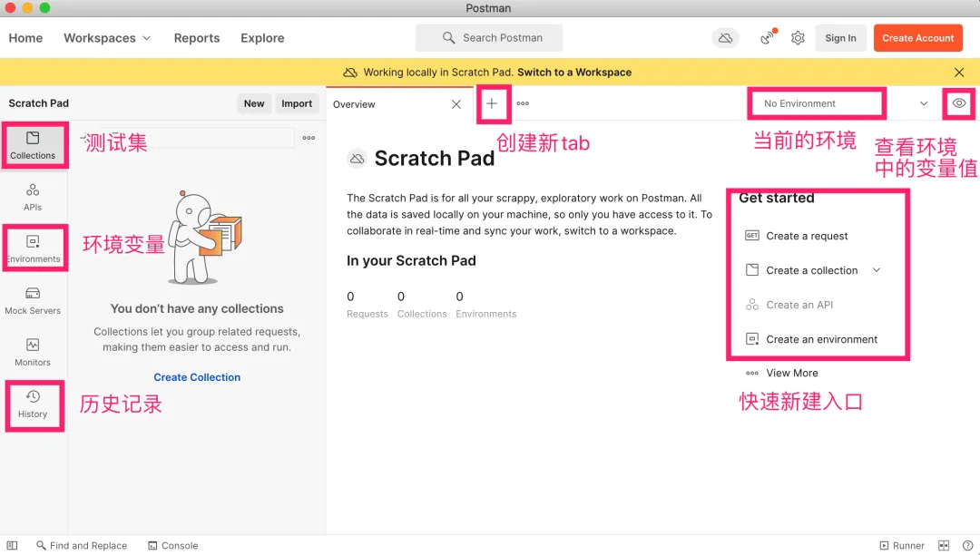Screen dimensions: 980x555
Task: Open the Environments sidebar panel
Action: [34, 249]
